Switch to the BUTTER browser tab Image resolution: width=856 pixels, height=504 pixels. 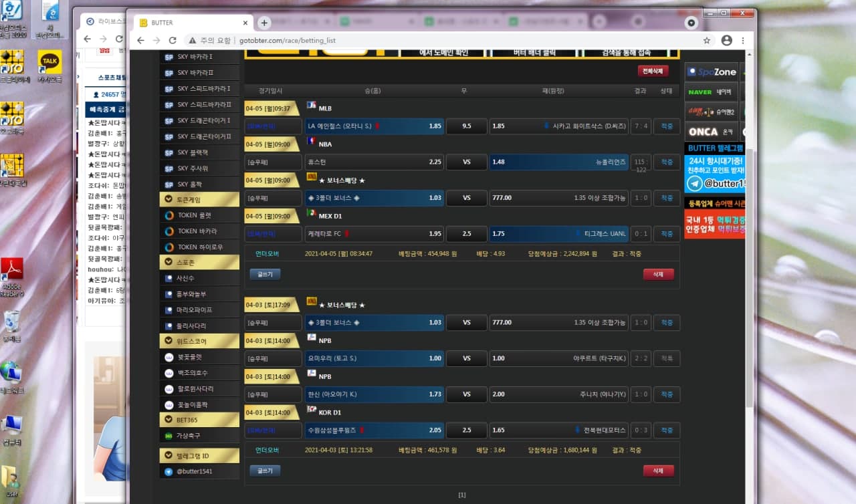[187, 23]
